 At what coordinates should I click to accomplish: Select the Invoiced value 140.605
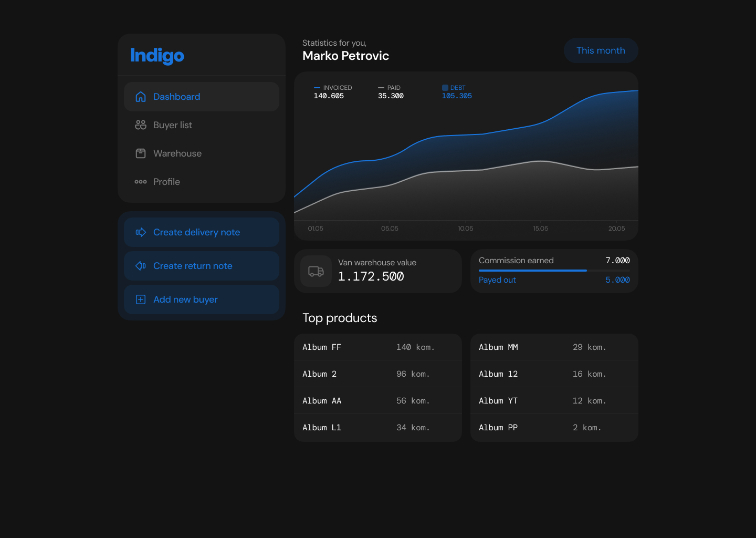coord(329,96)
